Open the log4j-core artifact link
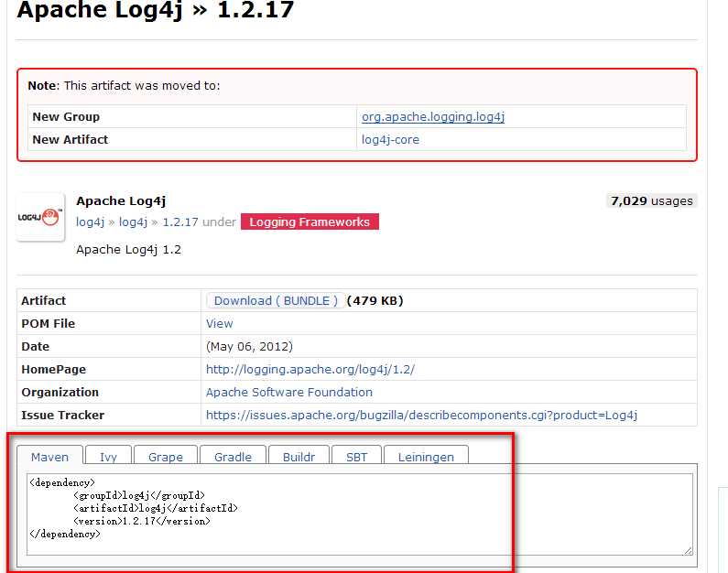 click(390, 140)
